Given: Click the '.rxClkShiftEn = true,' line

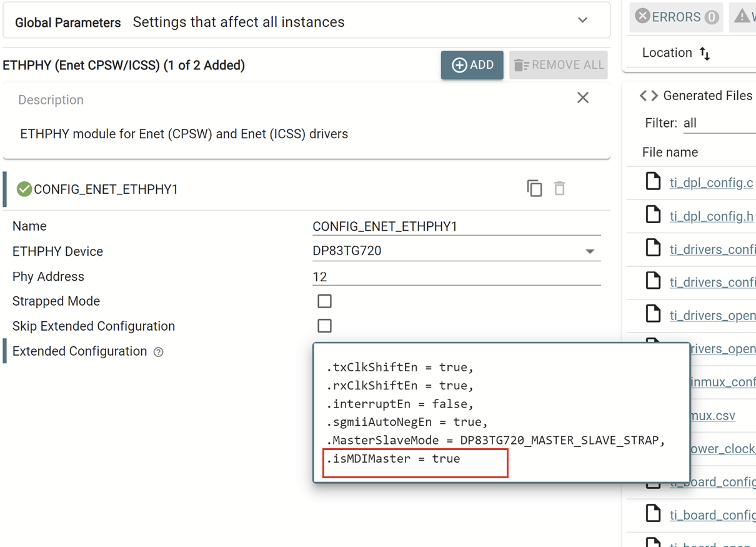Looking at the screenshot, I should tap(400, 385).
